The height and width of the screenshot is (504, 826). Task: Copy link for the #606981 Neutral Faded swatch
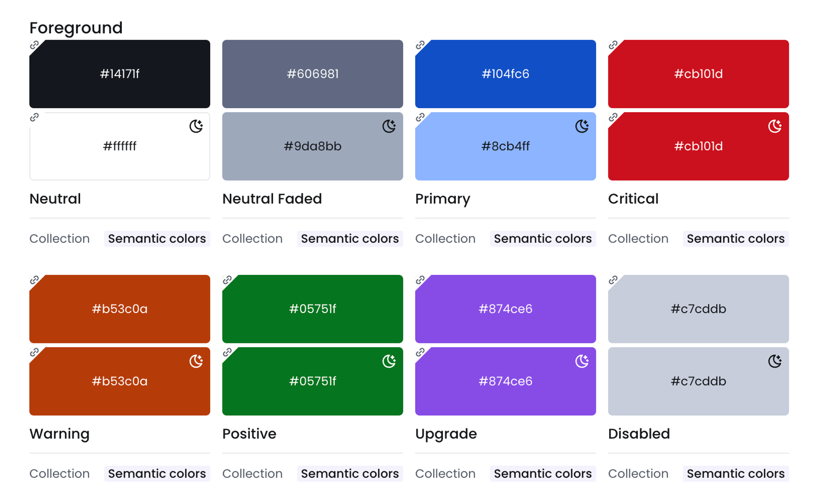(x=227, y=45)
